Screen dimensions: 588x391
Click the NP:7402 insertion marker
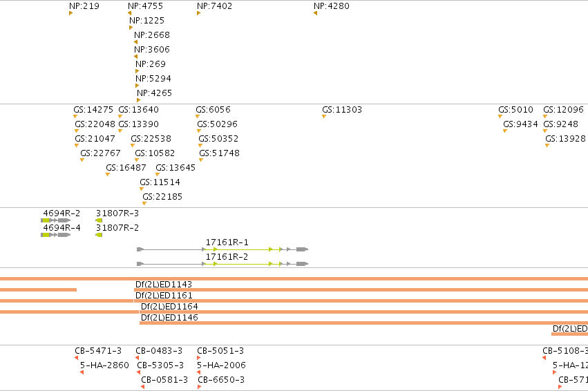(x=198, y=14)
